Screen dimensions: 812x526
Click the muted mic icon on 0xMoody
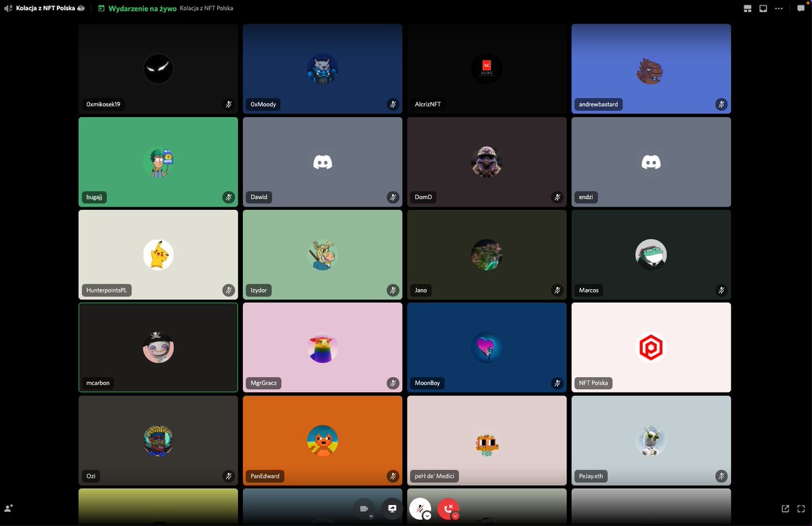(x=393, y=104)
